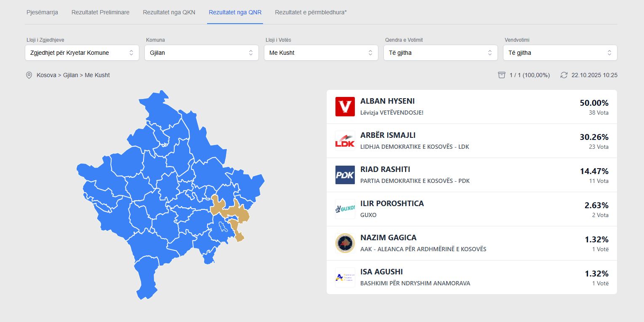This screenshot has width=644, height=322.
Task: Open the Lloji i Votës dropdown
Action: 321,53
